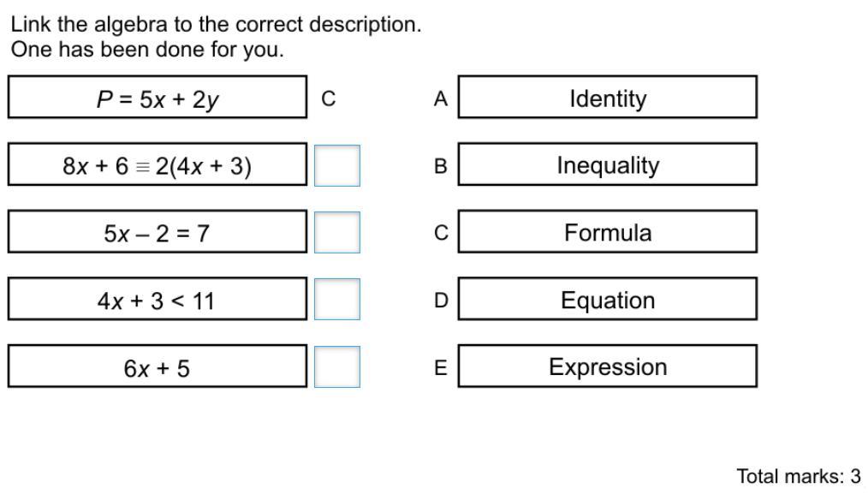Image resolution: width=868 pixels, height=500 pixels.
Task: Click the Identity description box
Action: pos(607,98)
